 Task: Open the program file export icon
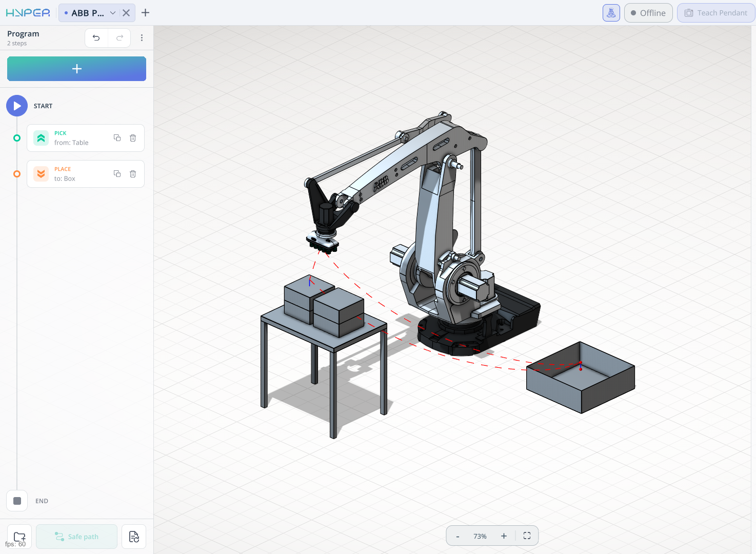click(x=134, y=537)
